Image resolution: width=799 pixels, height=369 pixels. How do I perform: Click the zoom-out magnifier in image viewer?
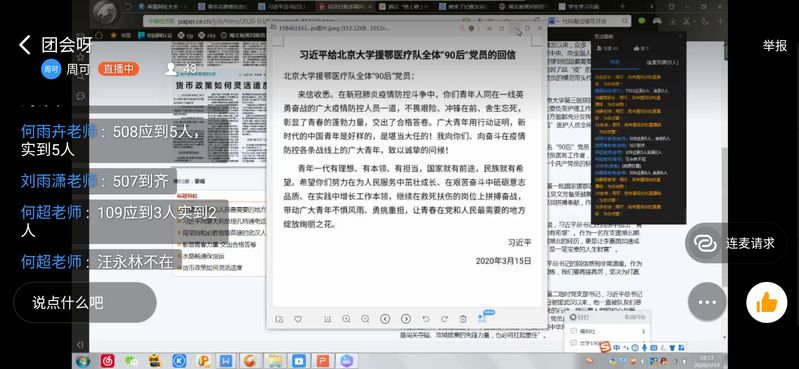tap(365, 319)
